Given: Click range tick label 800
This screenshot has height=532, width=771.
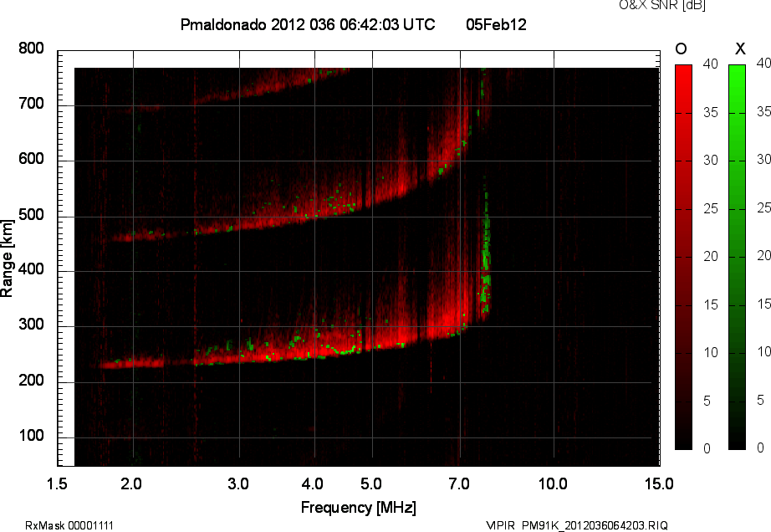Looking at the screenshot, I should tap(31, 49).
